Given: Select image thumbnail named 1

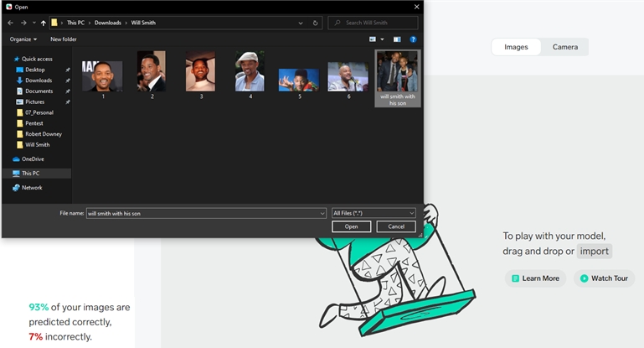Looking at the screenshot, I should (x=102, y=76).
